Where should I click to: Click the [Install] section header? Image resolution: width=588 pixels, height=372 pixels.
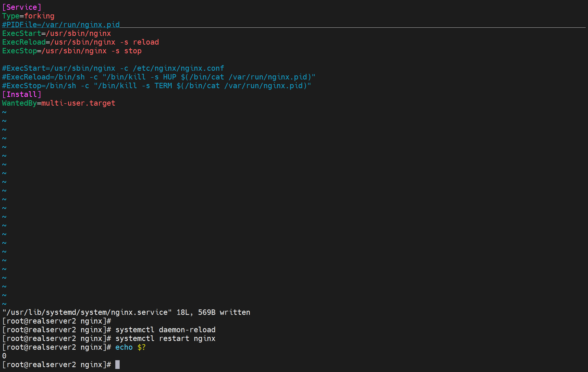click(x=22, y=94)
